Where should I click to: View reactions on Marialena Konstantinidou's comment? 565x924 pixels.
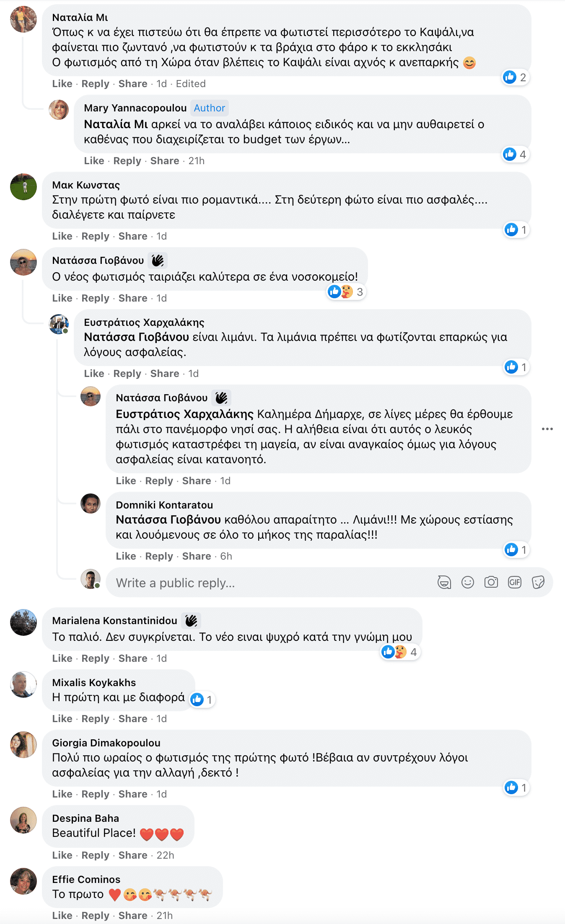click(400, 652)
